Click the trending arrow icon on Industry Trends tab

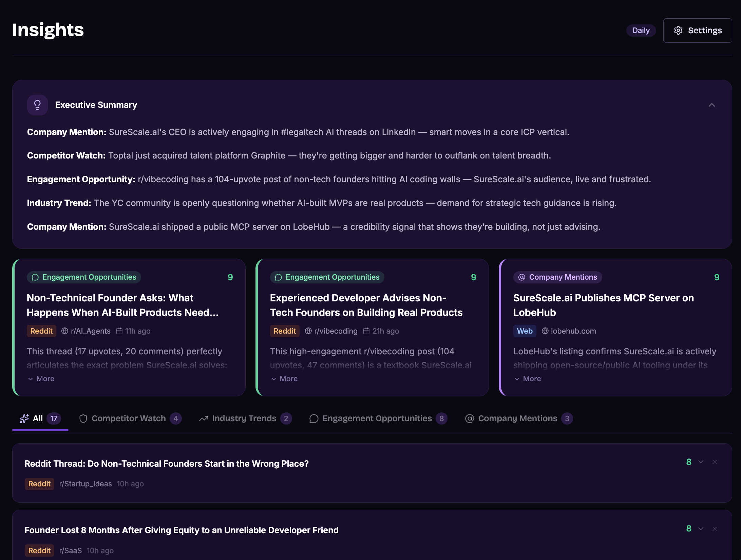(204, 418)
